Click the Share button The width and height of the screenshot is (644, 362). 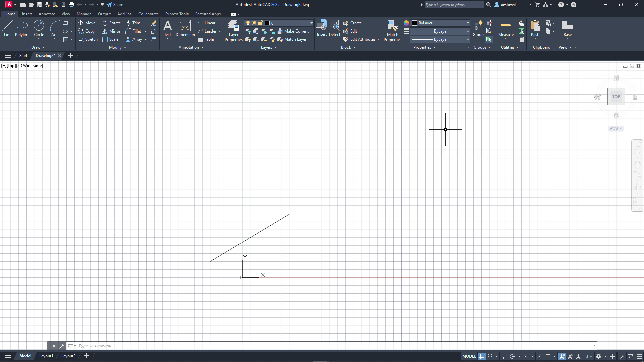(x=115, y=5)
